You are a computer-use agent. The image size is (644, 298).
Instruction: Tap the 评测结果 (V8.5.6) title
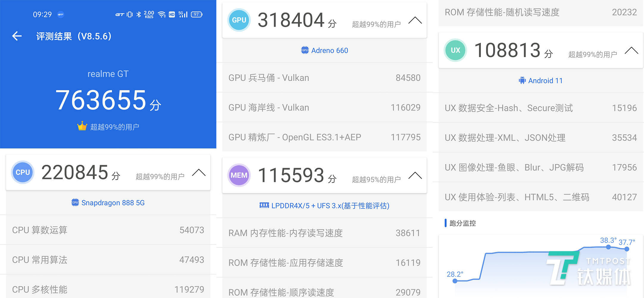74,36
